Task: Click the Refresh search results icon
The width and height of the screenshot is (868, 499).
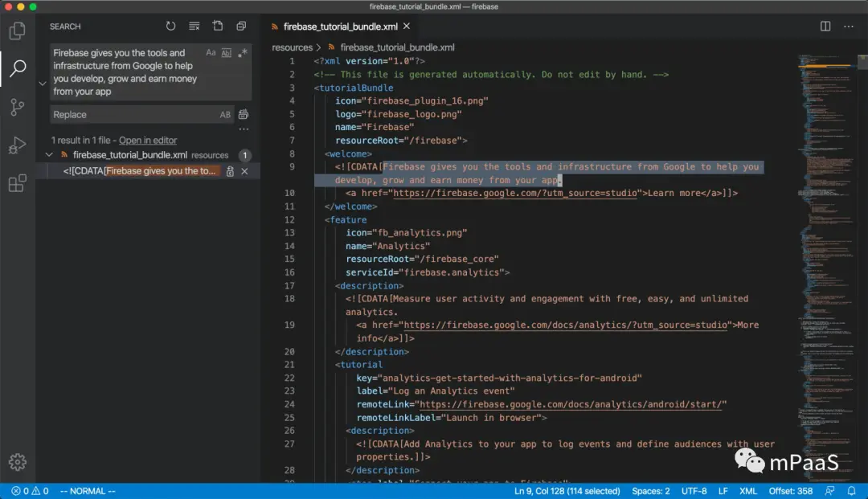Action: point(170,27)
